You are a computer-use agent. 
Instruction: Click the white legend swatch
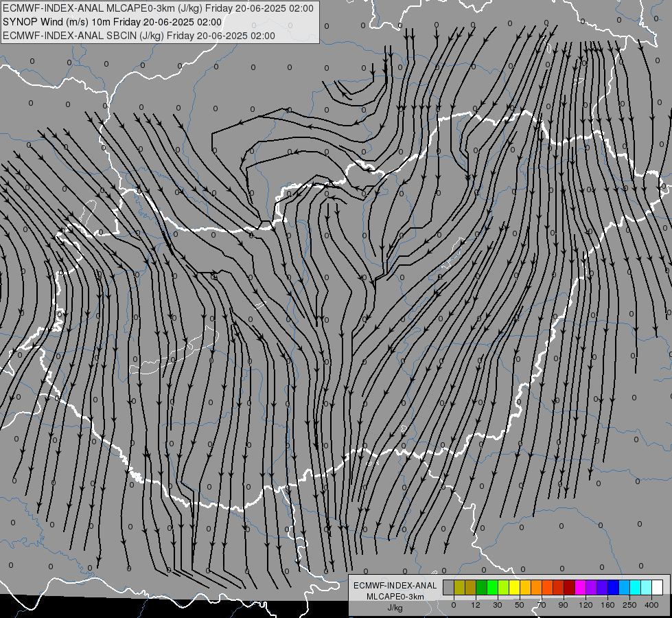pos(658,587)
